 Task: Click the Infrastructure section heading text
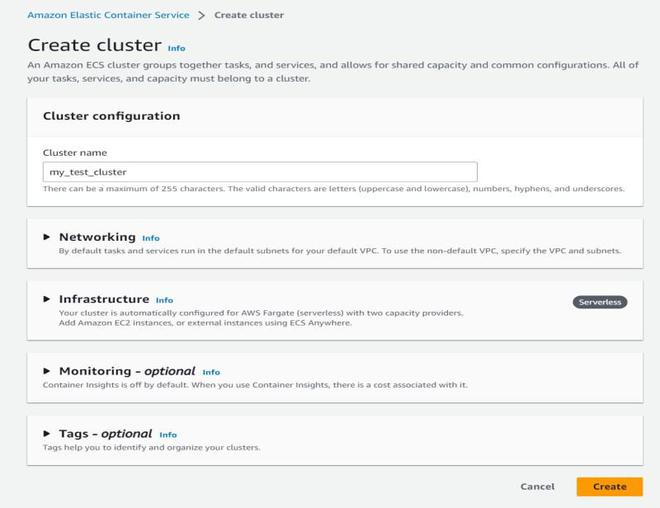(x=104, y=299)
